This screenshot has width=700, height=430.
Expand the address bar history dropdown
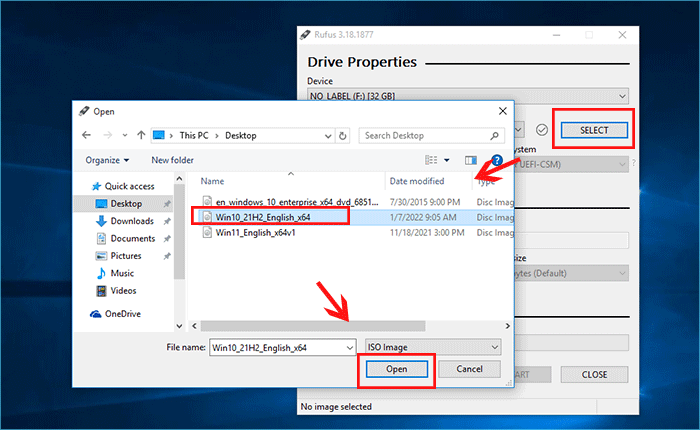click(328, 136)
